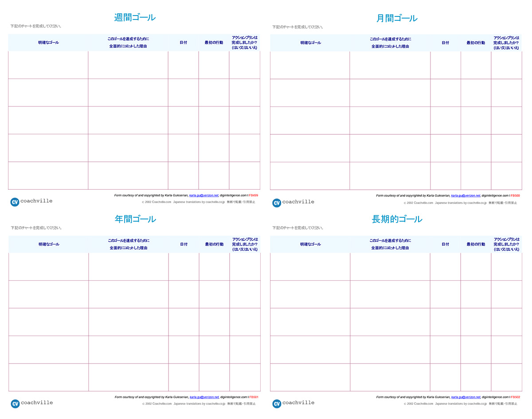532x419 pixels.
Task: Click the 日付 column header in 週間ゴール table
Action: 183,43
